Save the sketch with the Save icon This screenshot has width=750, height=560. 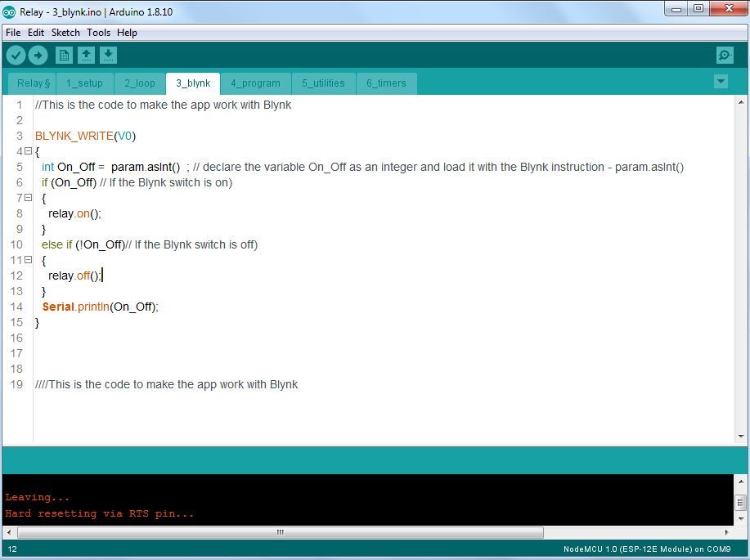tap(109, 56)
